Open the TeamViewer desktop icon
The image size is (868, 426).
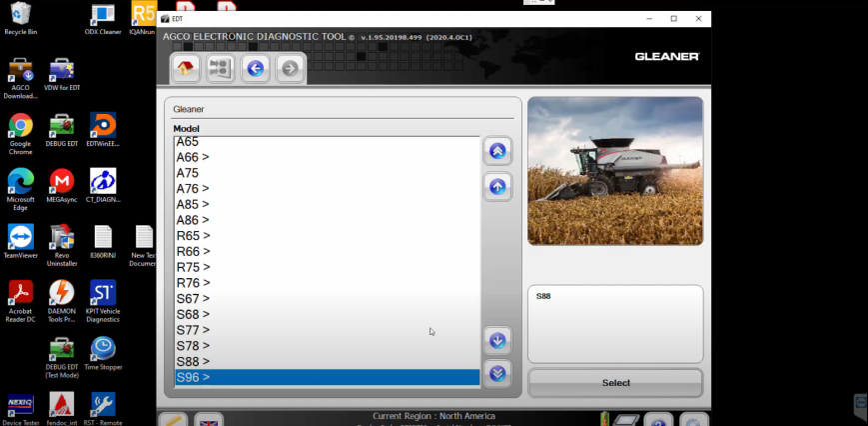point(21,241)
